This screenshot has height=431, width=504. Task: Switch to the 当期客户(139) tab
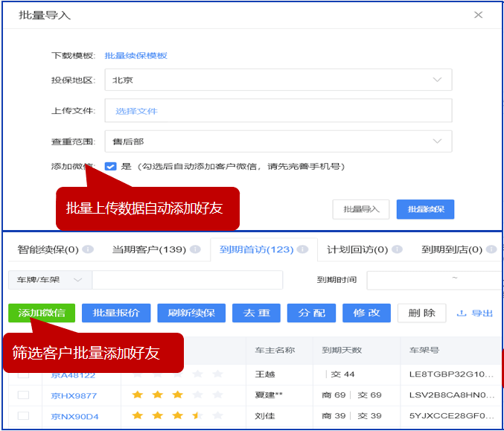pyautogui.click(x=149, y=250)
